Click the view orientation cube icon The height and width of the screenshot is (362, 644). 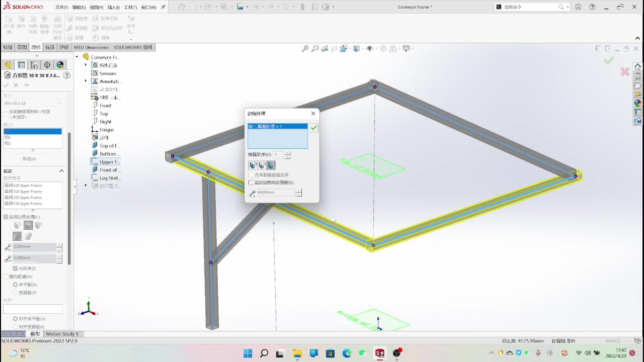[357, 48]
